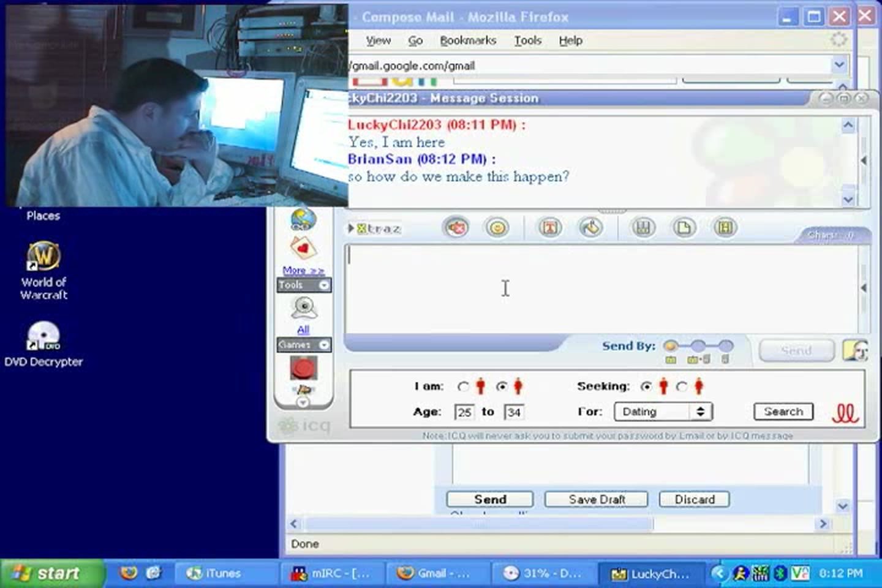Select first 'I am' gender radio button
Image resolution: width=882 pixels, height=588 pixels.
464,386
